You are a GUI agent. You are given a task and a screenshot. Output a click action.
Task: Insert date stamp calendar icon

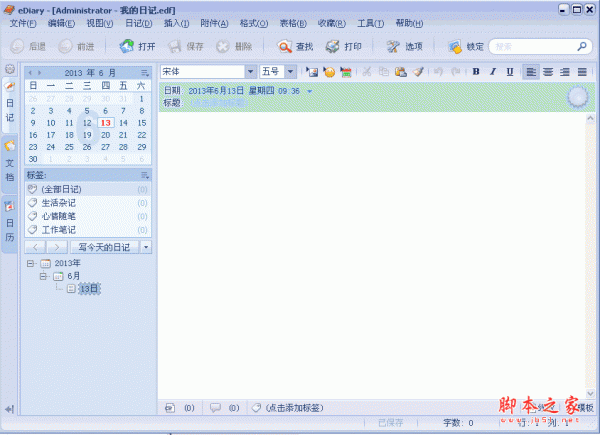coord(346,72)
